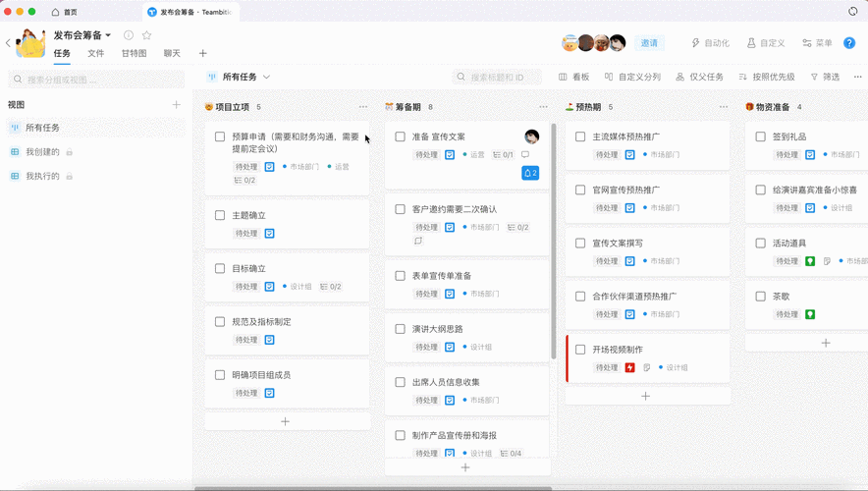
Task: Click subtask count 0/2 on 目标确立
Action: click(x=331, y=287)
